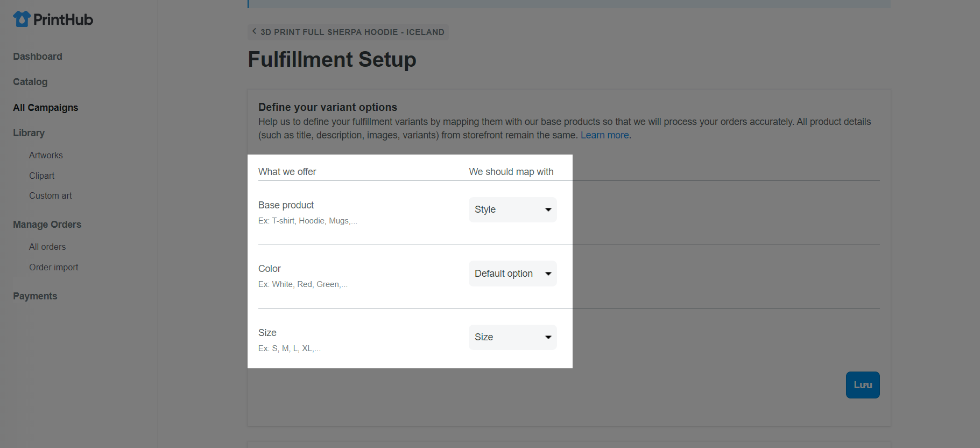The height and width of the screenshot is (448, 980).
Task: Go back via the chevron breadcrumb arrow
Action: pos(254,31)
